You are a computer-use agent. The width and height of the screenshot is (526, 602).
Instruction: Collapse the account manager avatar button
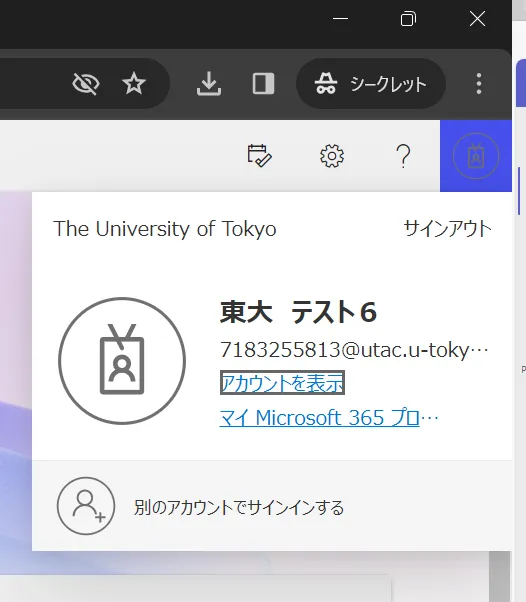click(x=476, y=156)
